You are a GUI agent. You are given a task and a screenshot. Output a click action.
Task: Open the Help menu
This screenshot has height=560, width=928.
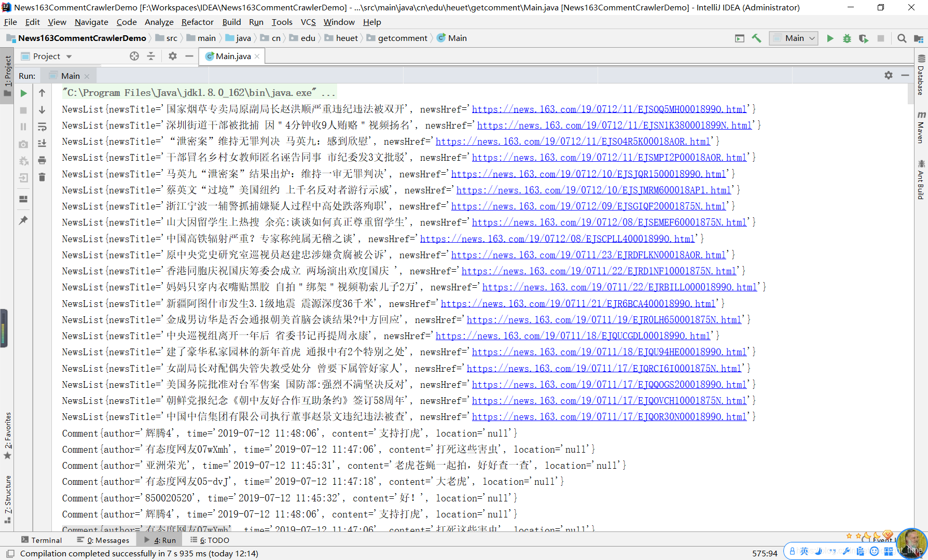372,22
